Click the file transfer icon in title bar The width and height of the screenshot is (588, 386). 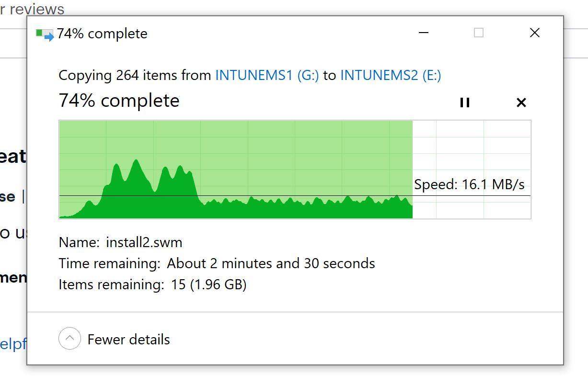coord(45,34)
